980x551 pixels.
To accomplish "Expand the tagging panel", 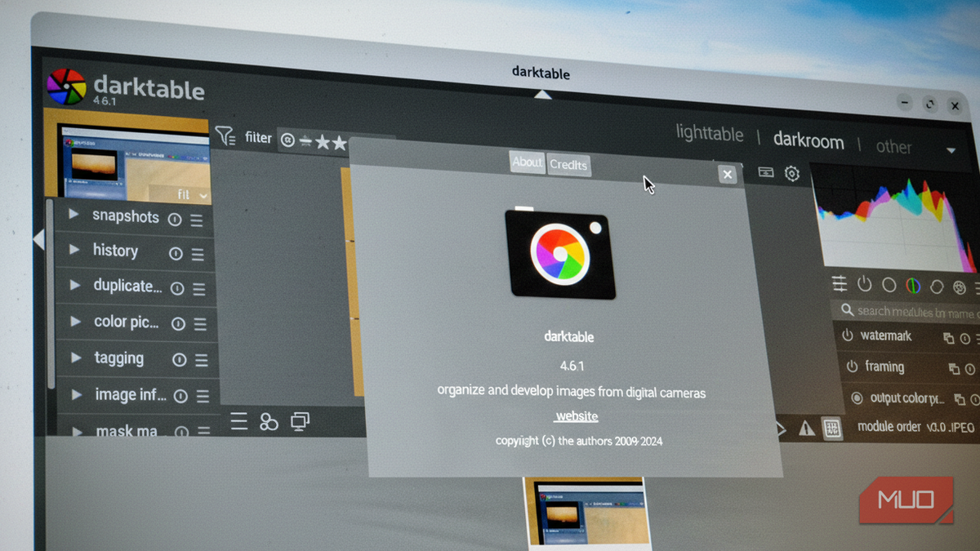I will click(x=77, y=358).
